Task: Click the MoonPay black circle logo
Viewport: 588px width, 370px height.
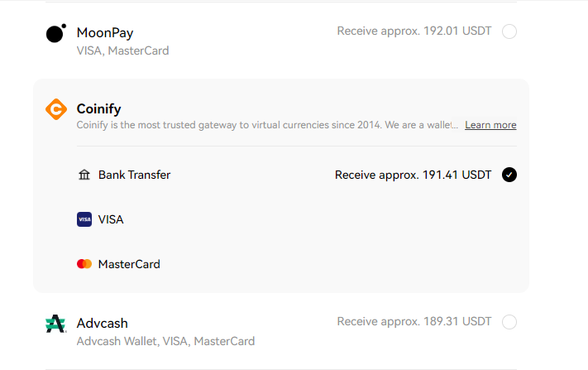Action: pos(56,33)
